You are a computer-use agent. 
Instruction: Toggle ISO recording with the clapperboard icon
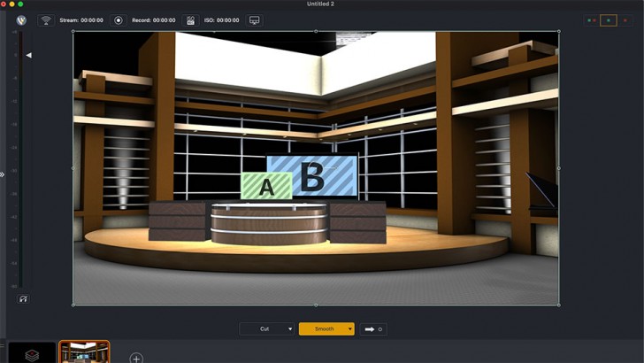coord(190,20)
